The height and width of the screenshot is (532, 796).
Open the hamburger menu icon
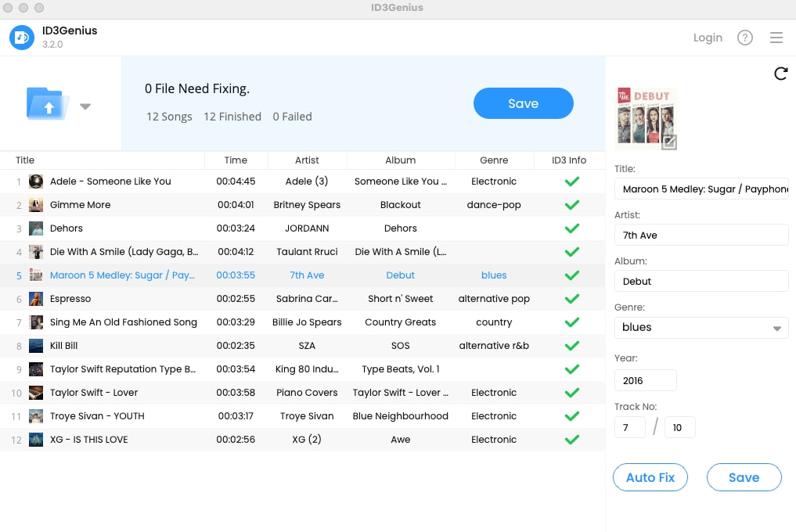776,38
